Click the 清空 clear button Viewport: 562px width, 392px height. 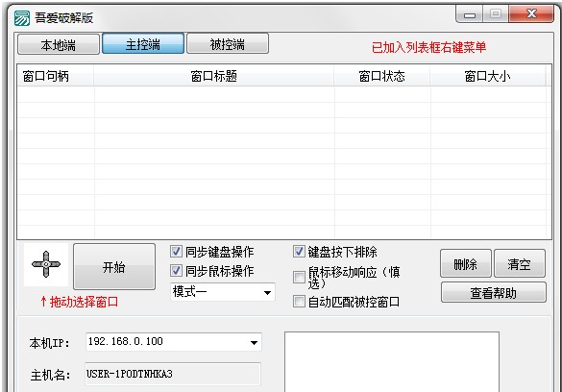tap(520, 263)
